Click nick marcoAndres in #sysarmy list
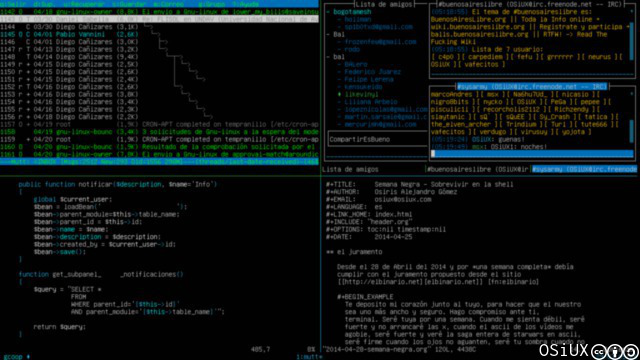The width and height of the screenshot is (640, 360). pyautogui.click(x=451, y=94)
